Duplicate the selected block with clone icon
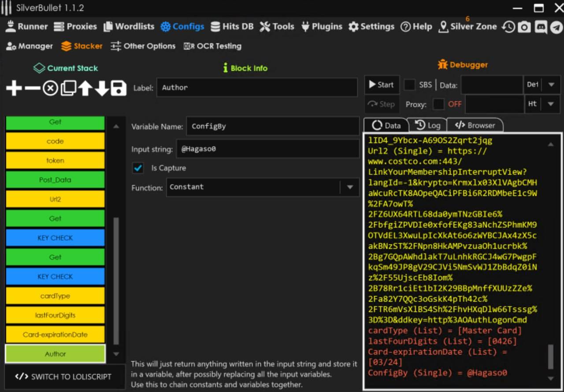The width and height of the screenshot is (564, 392). point(68,88)
